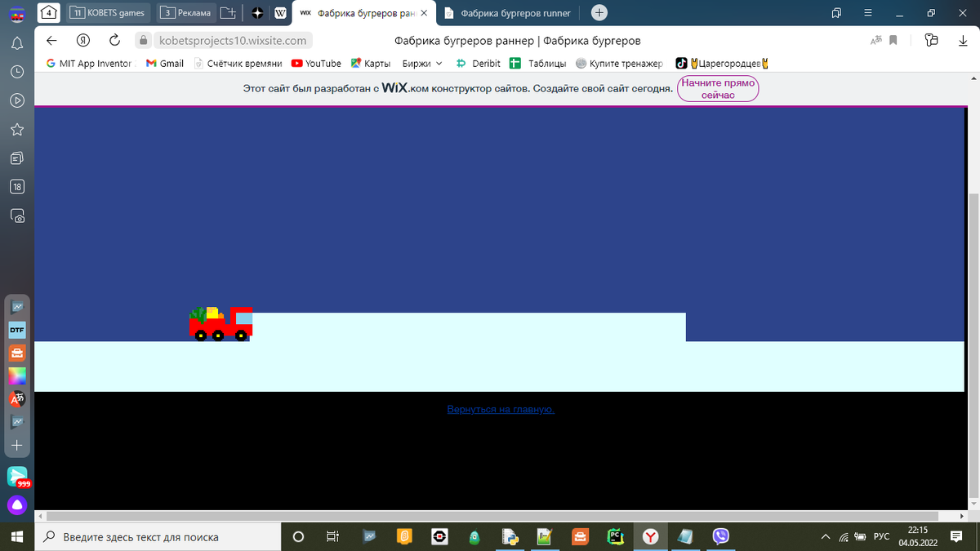Open Gmail bookmark

click(x=165, y=63)
